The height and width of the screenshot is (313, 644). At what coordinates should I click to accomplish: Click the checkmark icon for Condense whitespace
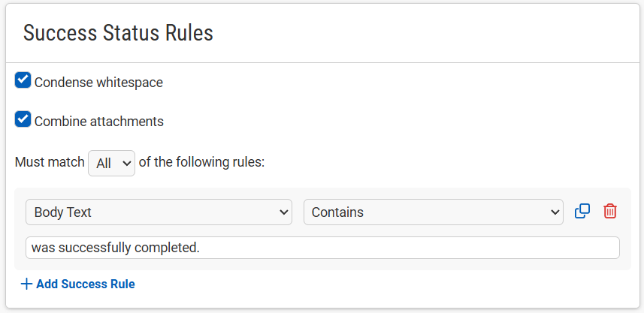point(23,80)
